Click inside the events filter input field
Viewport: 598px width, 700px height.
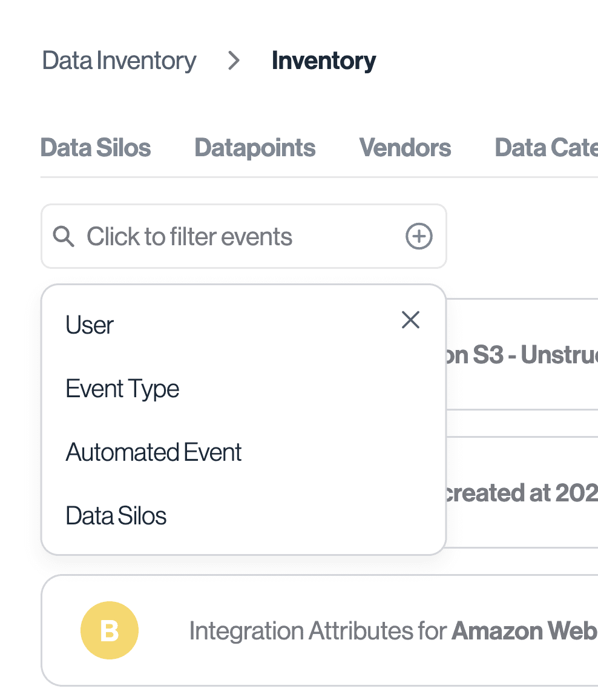189,236
